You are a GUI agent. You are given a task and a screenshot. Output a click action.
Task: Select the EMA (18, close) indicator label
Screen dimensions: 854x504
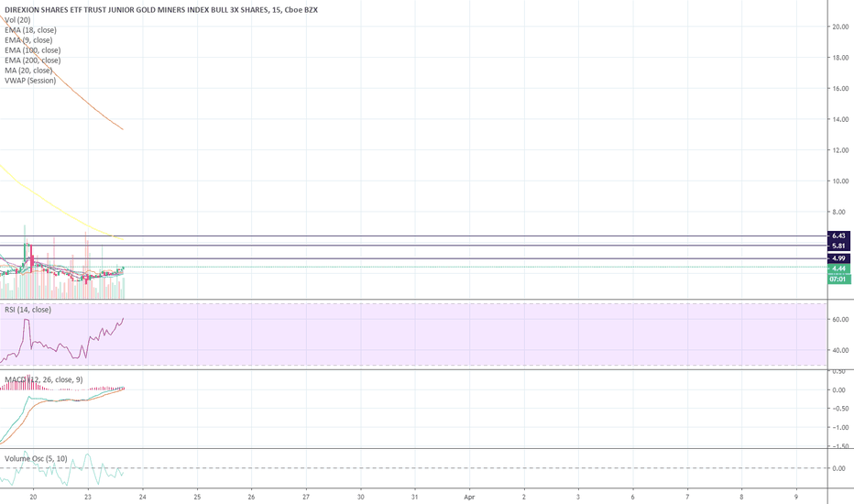(30, 30)
